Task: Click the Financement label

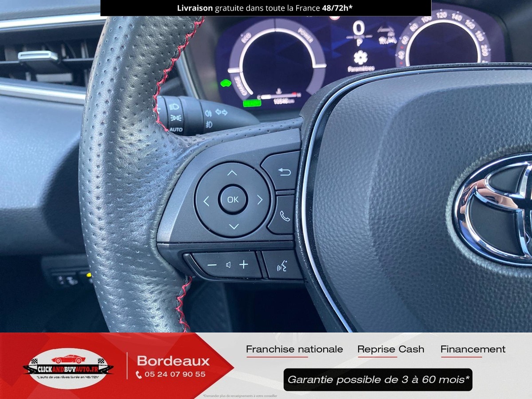Action: point(473,349)
